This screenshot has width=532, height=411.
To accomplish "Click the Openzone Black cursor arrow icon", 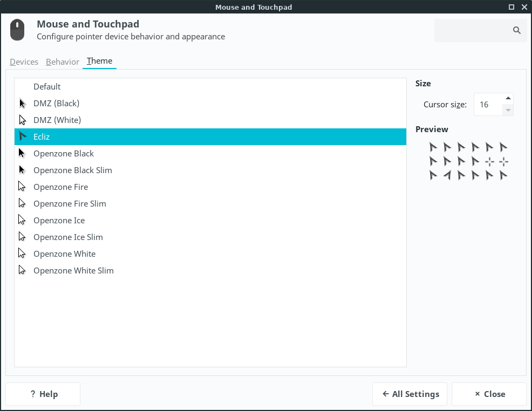I will tap(22, 154).
